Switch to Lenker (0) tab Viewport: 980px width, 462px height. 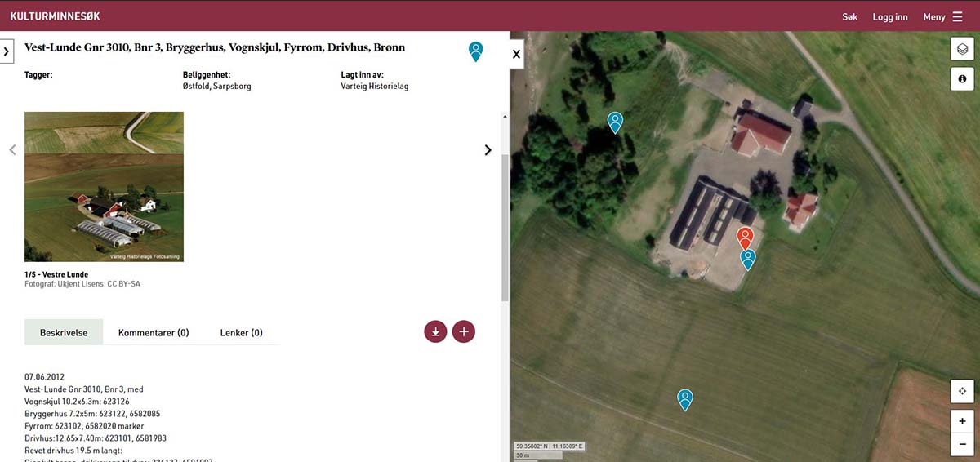coord(242,332)
